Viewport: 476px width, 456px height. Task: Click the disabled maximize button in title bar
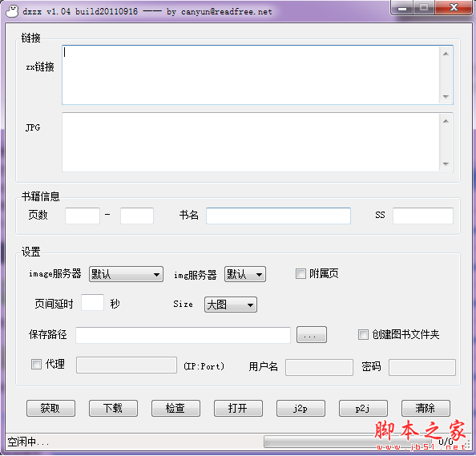pos(424,8)
